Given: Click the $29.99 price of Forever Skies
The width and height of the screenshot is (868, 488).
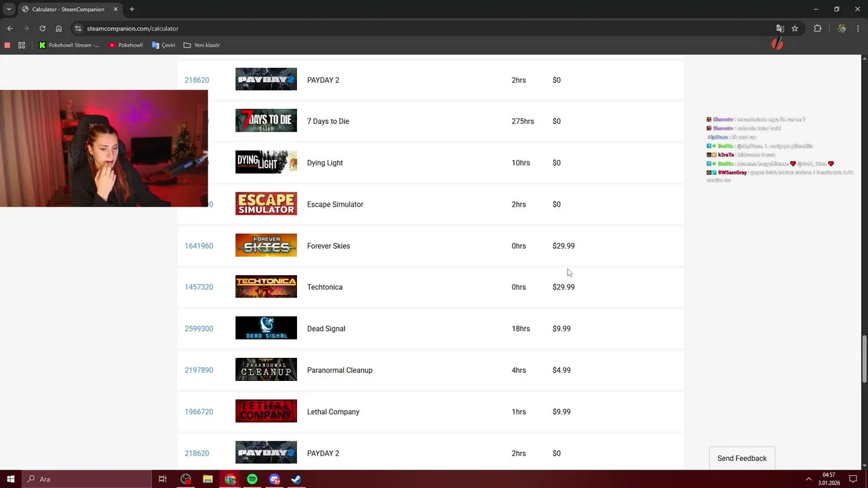Looking at the screenshot, I should [x=564, y=246].
